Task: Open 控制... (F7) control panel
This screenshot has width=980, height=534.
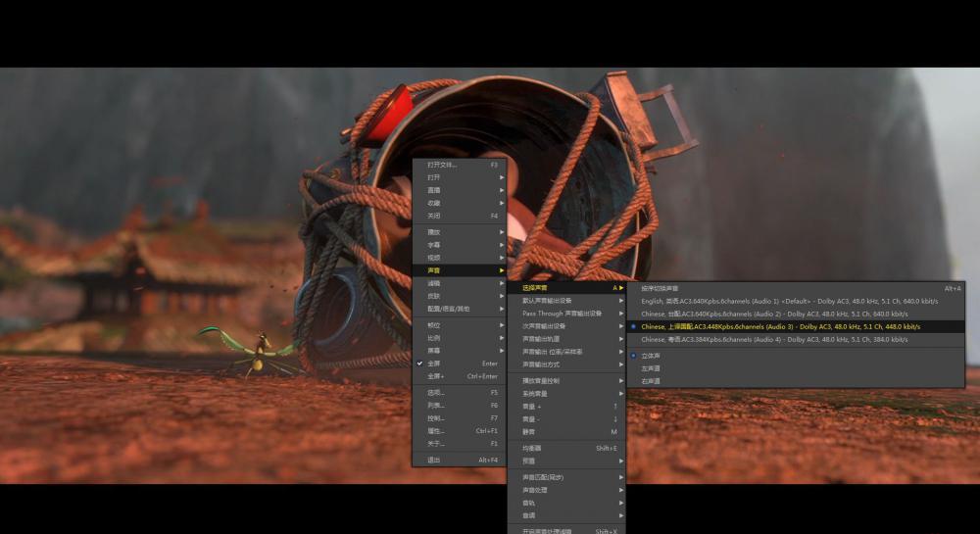Action: 460,417
